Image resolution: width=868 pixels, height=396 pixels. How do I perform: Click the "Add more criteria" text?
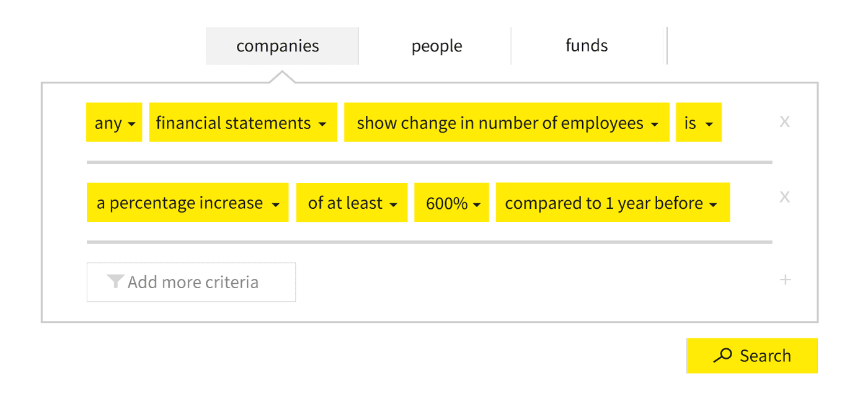(x=193, y=283)
